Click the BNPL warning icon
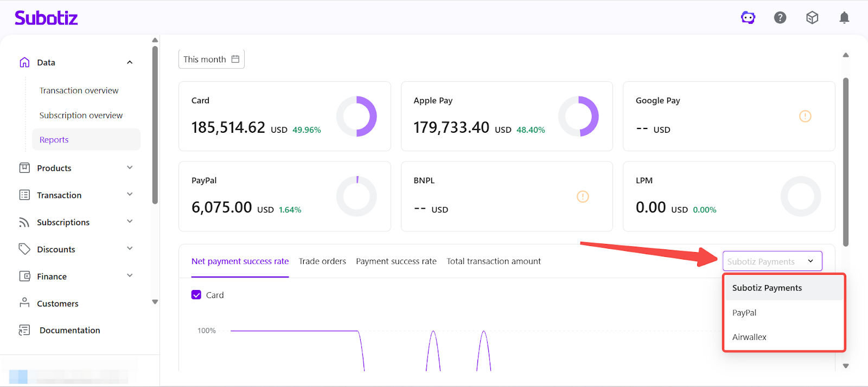 point(583,196)
